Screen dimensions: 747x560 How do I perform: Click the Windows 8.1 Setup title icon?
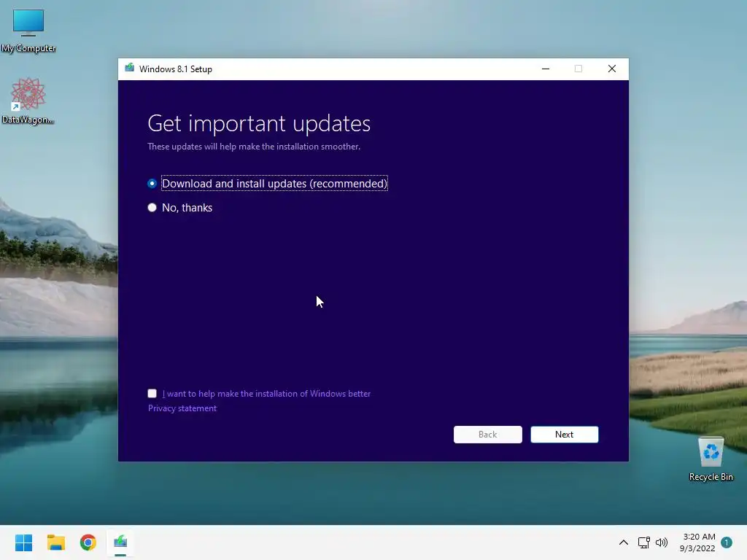[129, 69]
